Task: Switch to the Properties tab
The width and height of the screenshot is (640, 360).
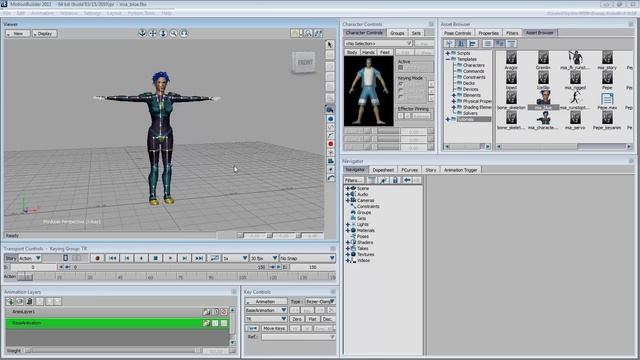Action: (x=488, y=33)
